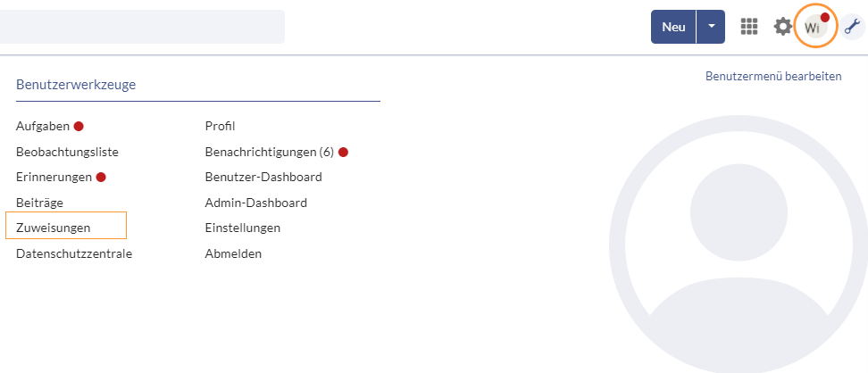View Profil page
Image resolution: width=868 pixels, height=373 pixels.
point(220,127)
